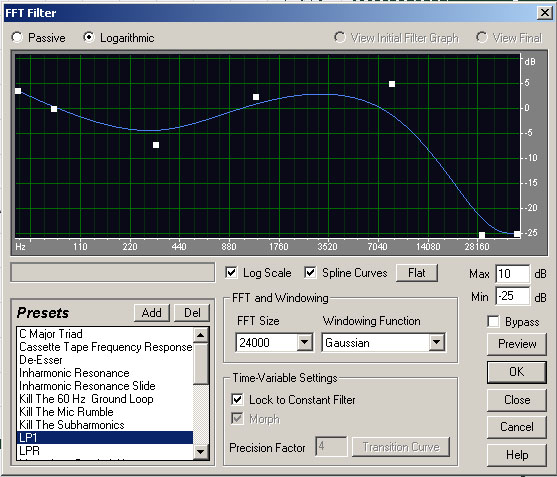The width and height of the screenshot is (557, 477).
Task: Enable the Bypass checkbox
Action: pos(493,321)
